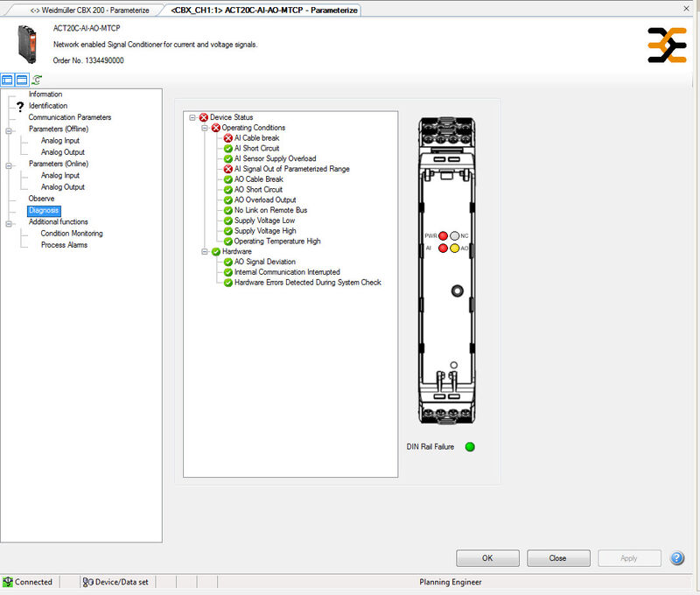Click the Apply button
The height and width of the screenshot is (595, 700).
(629, 558)
